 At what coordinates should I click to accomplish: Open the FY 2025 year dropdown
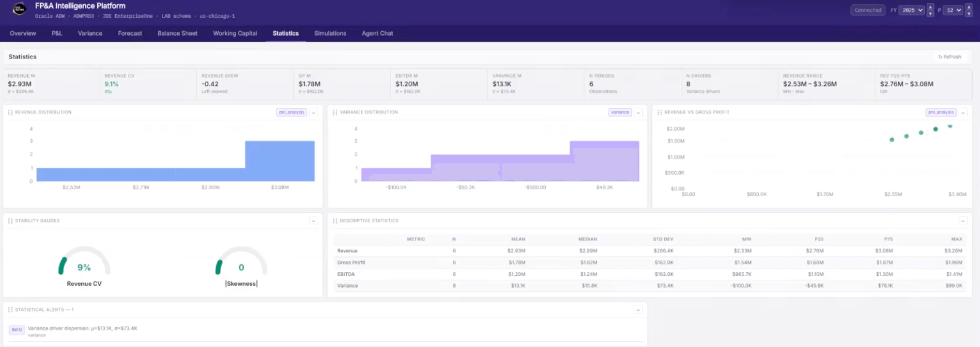[x=911, y=10]
